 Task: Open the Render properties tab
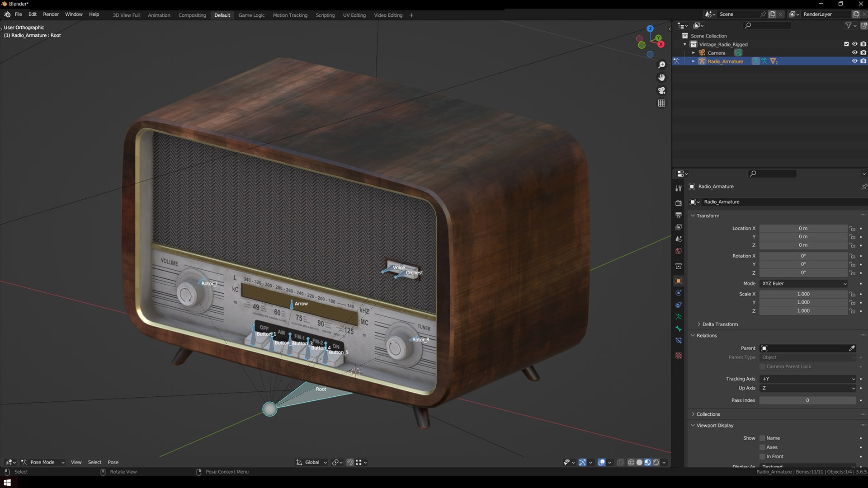678,203
